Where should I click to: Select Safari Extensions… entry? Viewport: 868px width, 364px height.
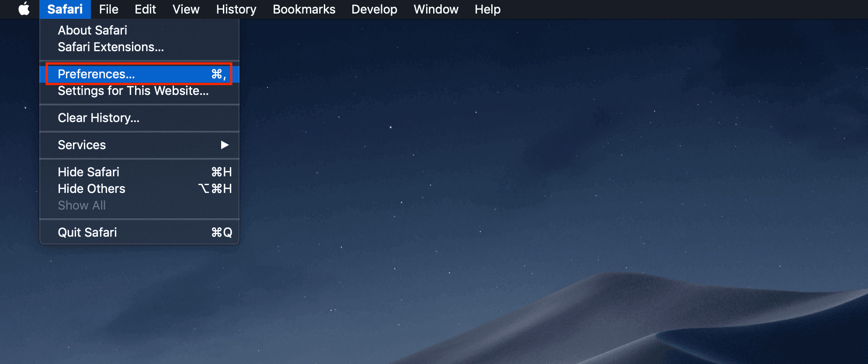pyautogui.click(x=139, y=47)
